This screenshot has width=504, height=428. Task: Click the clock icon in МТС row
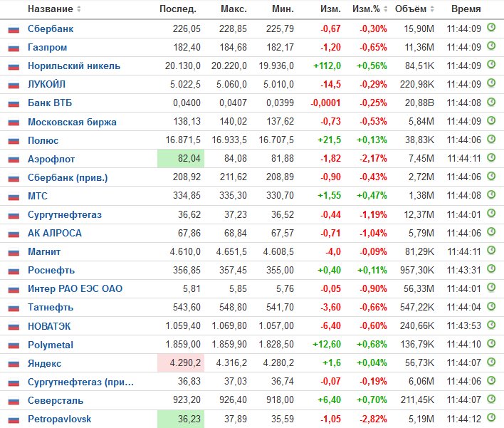click(491, 194)
